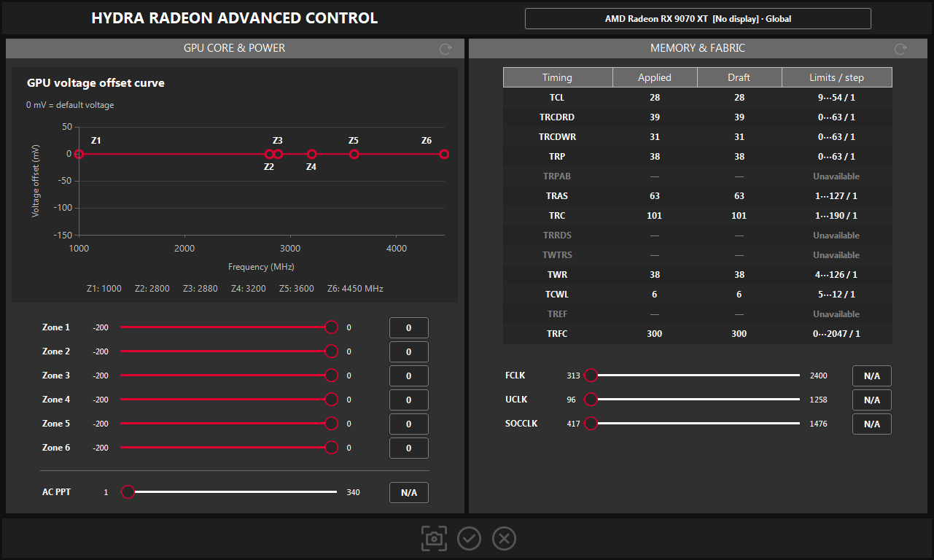Reset GPU Core & Power panel
Screen dimensions: 934x560
tap(445, 49)
